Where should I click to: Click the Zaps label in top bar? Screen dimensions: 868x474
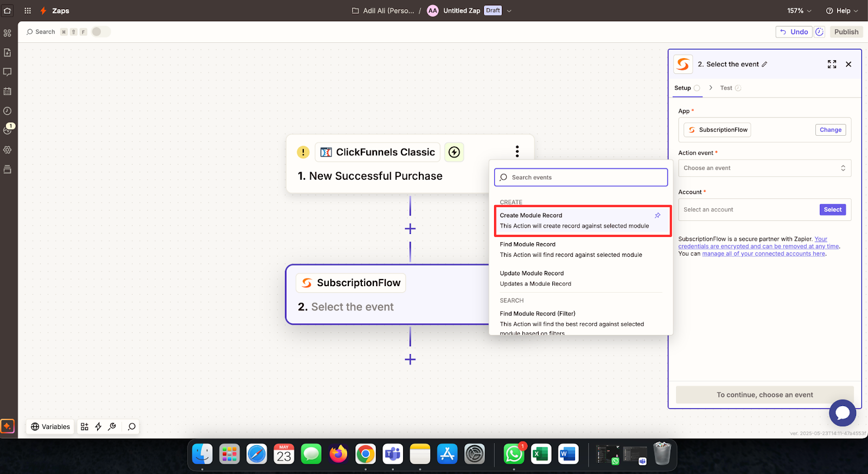tap(60, 11)
